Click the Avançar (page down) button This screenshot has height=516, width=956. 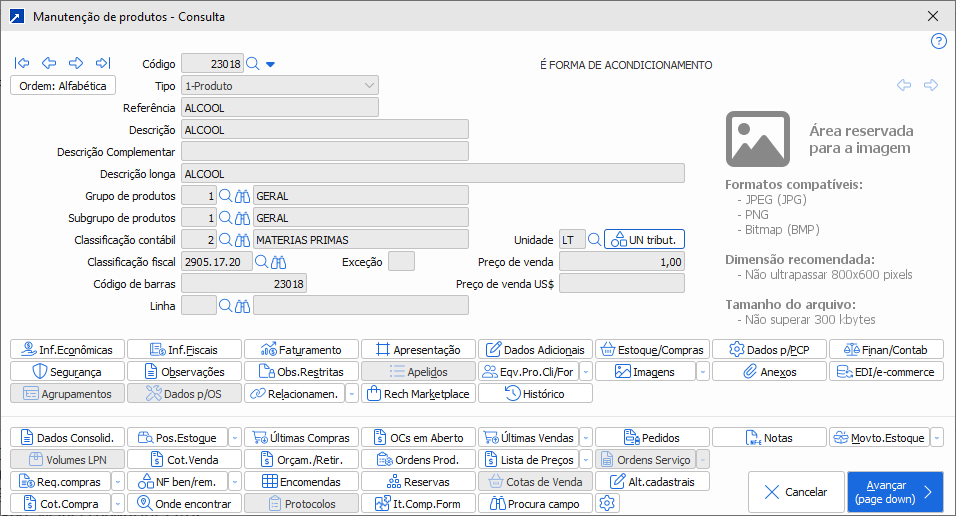tap(894, 492)
